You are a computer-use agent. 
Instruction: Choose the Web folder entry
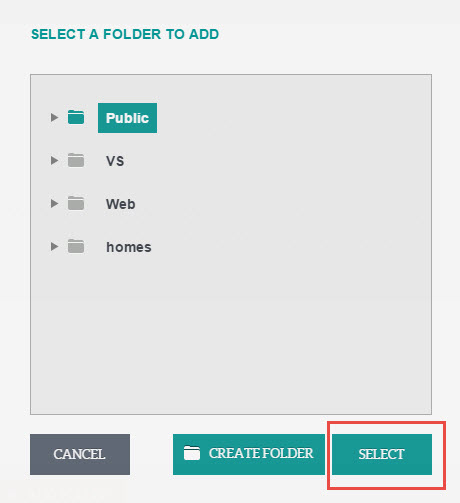121,204
